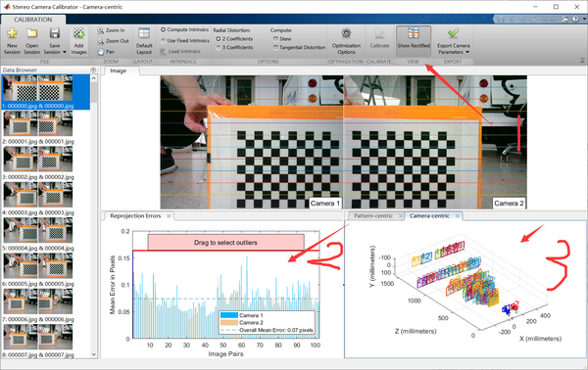Open the Data Browser panel options arrow
588x370 pixels.
93,69
